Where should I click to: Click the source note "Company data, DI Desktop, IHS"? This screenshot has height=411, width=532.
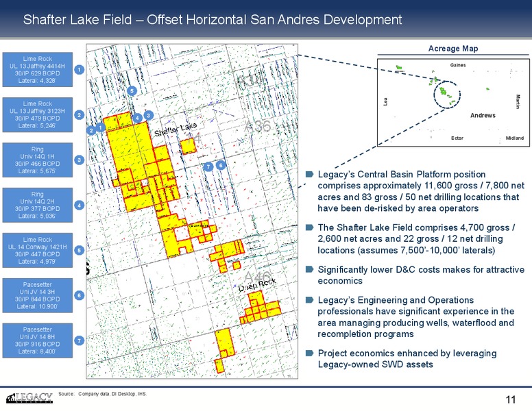click(x=112, y=394)
